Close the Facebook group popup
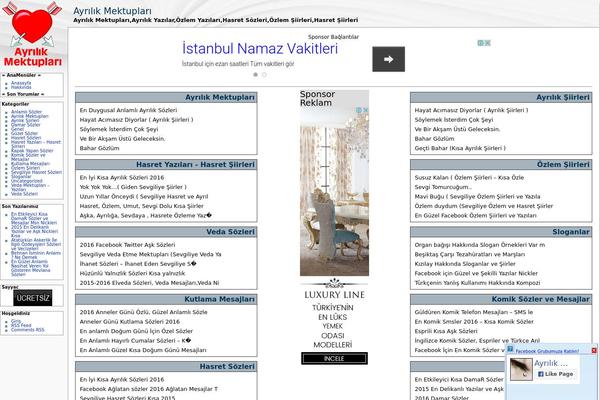 click(x=594, y=350)
